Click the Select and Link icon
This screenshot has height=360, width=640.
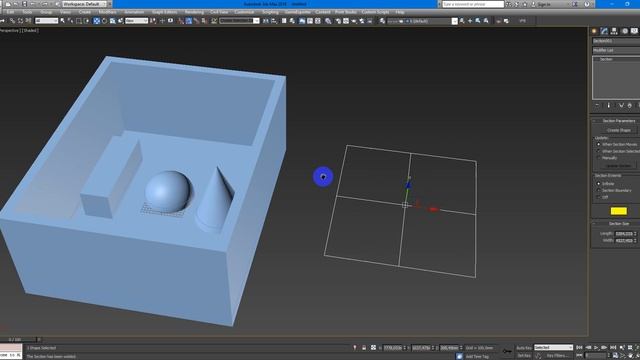[x=12, y=20]
